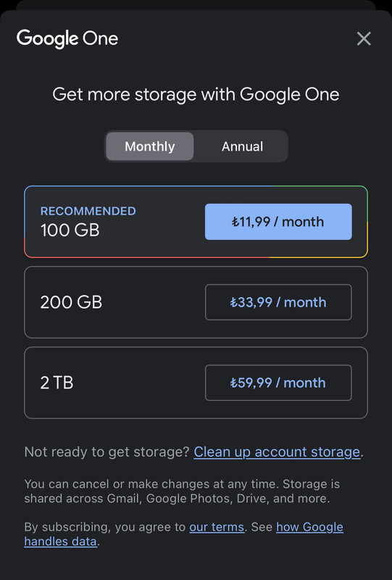Viewport: 392px width, 580px height.
Task: Tap the Not ready to get storage text
Action: coord(107,452)
